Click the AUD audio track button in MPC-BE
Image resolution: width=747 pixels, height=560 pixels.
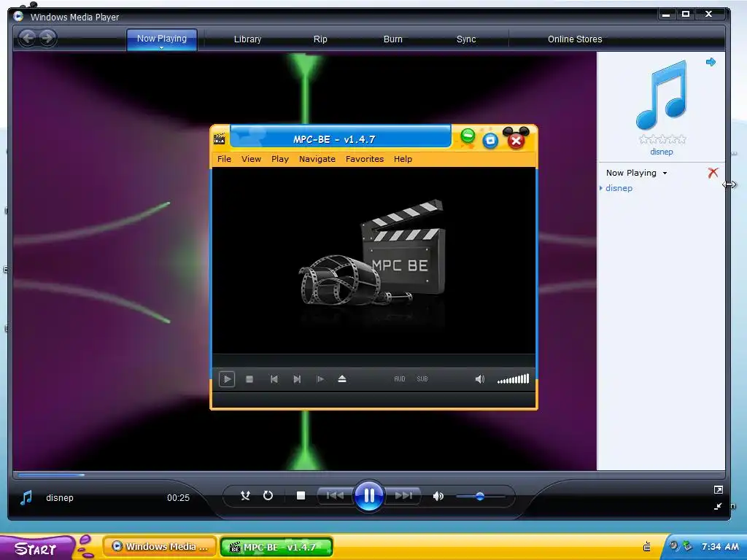tap(399, 379)
